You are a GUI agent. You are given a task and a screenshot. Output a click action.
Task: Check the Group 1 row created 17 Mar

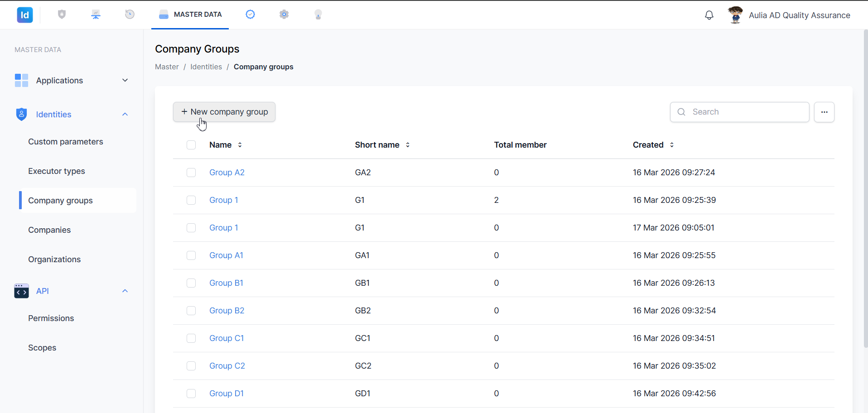tap(191, 228)
